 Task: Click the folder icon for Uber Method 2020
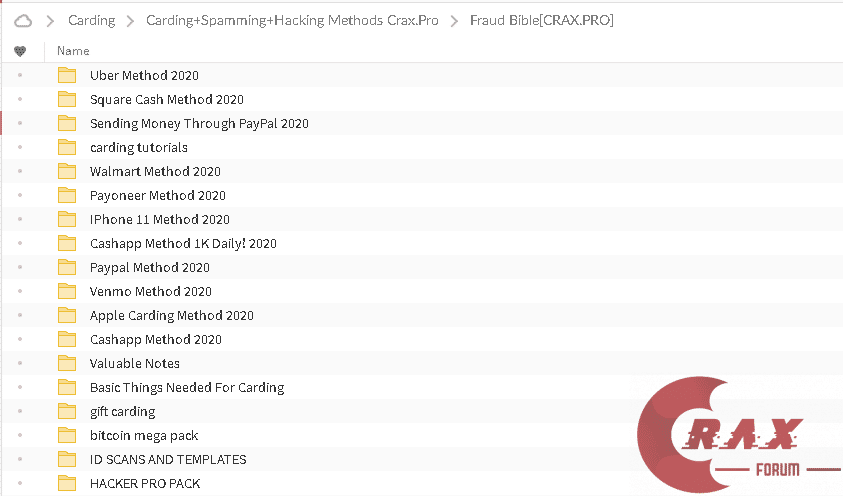67,76
